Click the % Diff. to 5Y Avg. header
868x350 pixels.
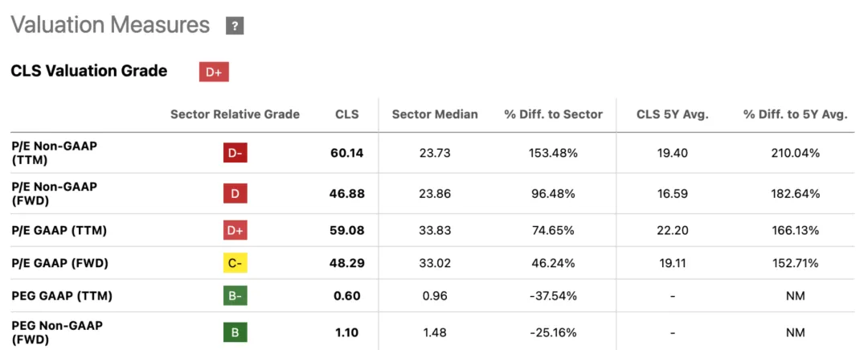click(x=795, y=114)
